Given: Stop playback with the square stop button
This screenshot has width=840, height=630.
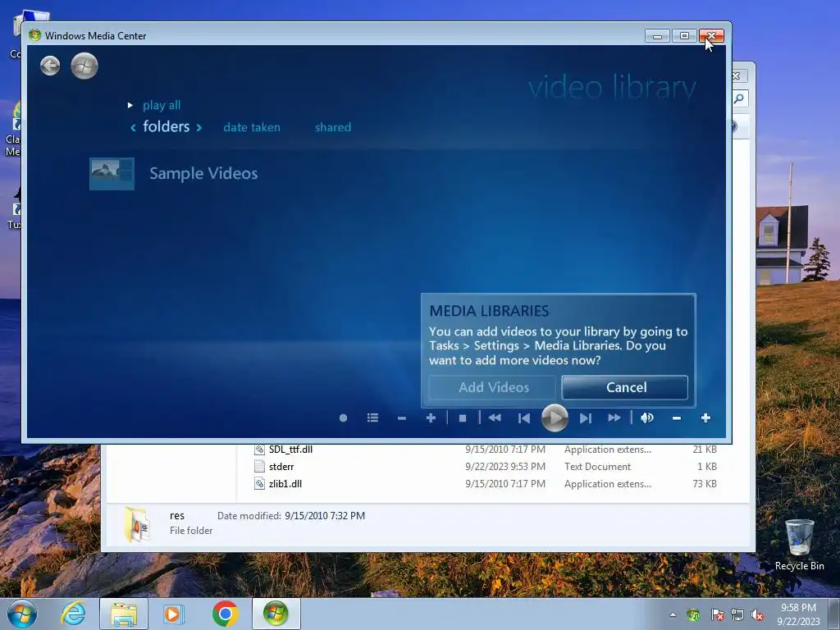Looking at the screenshot, I should (463, 418).
